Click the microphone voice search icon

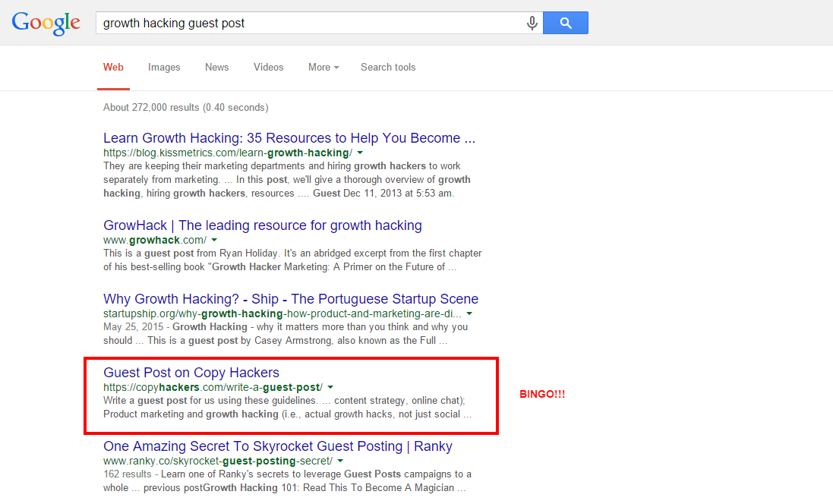tap(532, 23)
